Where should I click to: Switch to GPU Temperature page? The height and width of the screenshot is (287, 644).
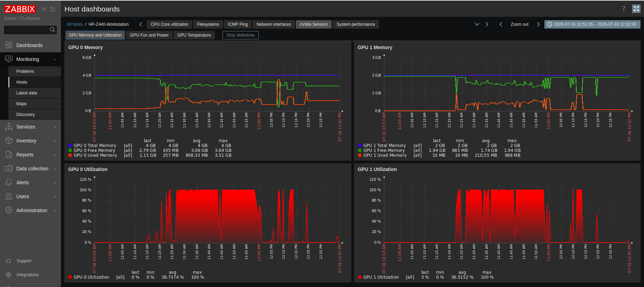(194, 35)
